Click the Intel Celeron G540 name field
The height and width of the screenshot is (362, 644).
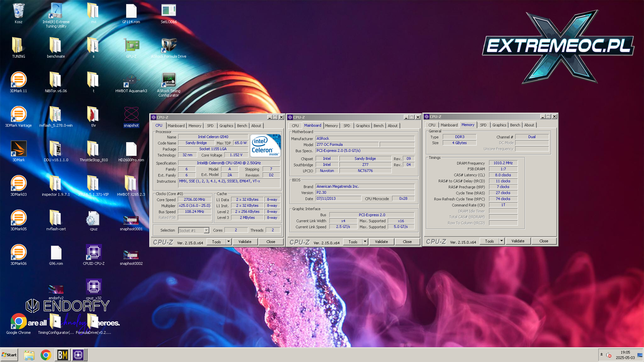coord(213,137)
